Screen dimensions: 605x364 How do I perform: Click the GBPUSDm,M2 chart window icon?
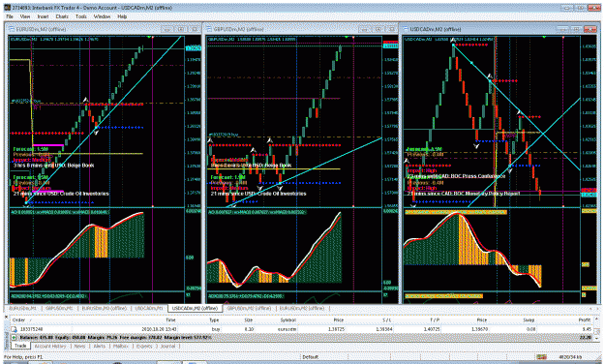(x=209, y=29)
